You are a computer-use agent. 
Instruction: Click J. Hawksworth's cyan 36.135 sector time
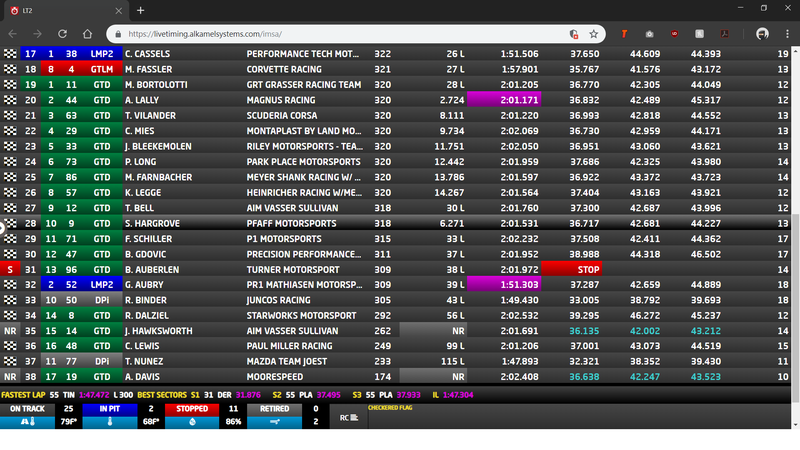point(584,331)
